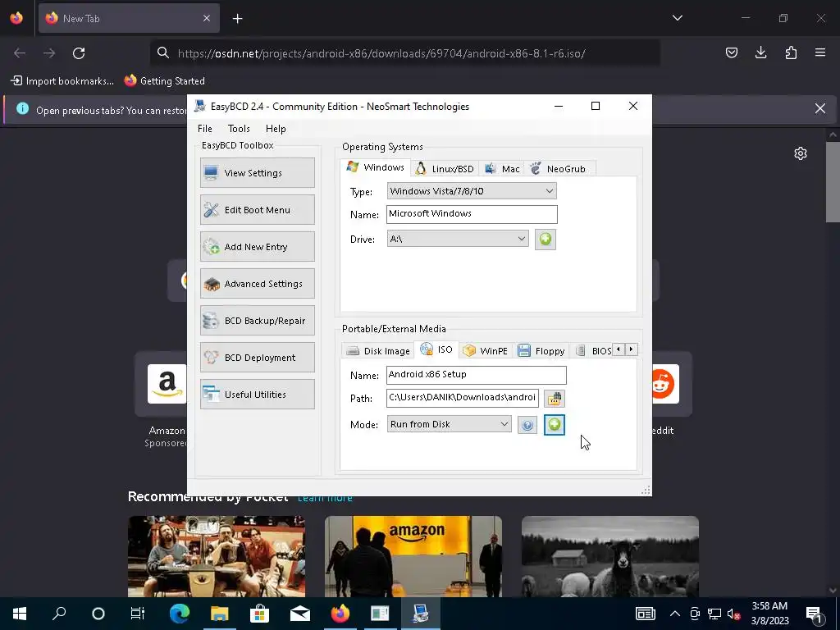840x630 pixels.
Task: Open File Explorer from taskbar
Action: point(219,614)
